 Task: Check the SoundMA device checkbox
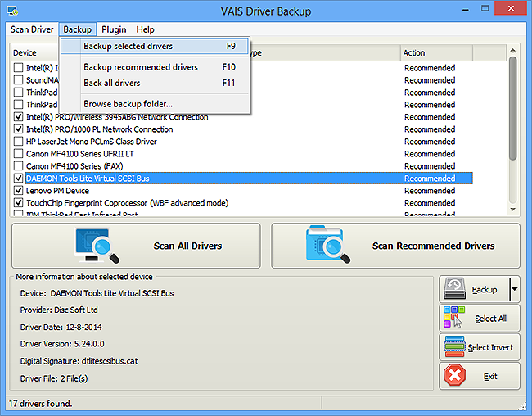[x=18, y=79]
